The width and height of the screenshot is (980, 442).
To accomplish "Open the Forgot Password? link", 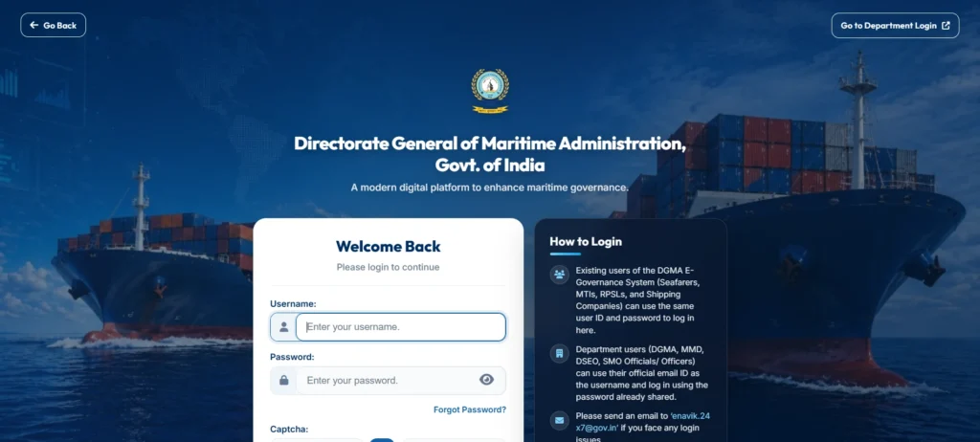I will point(470,410).
